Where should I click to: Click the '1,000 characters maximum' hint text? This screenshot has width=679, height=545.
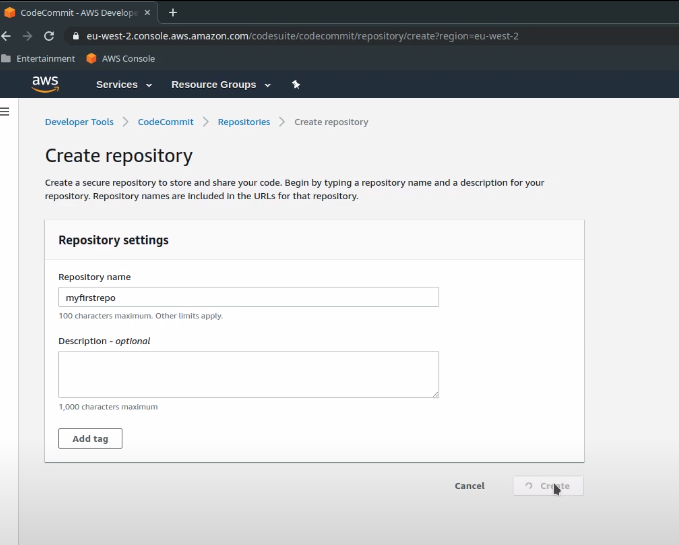click(x=108, y=406)
